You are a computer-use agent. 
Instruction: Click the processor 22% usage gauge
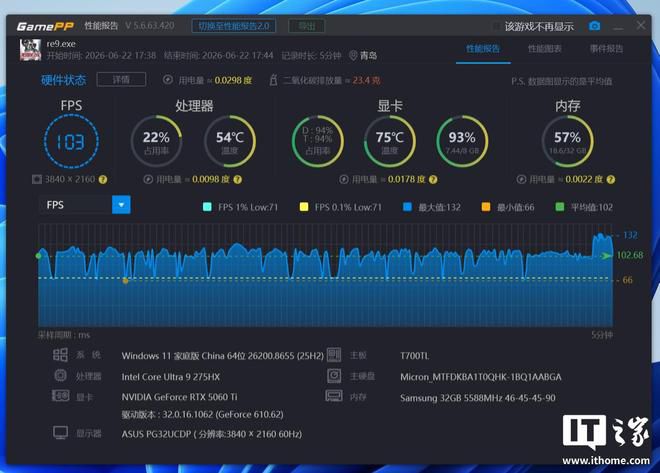(156, 141)
